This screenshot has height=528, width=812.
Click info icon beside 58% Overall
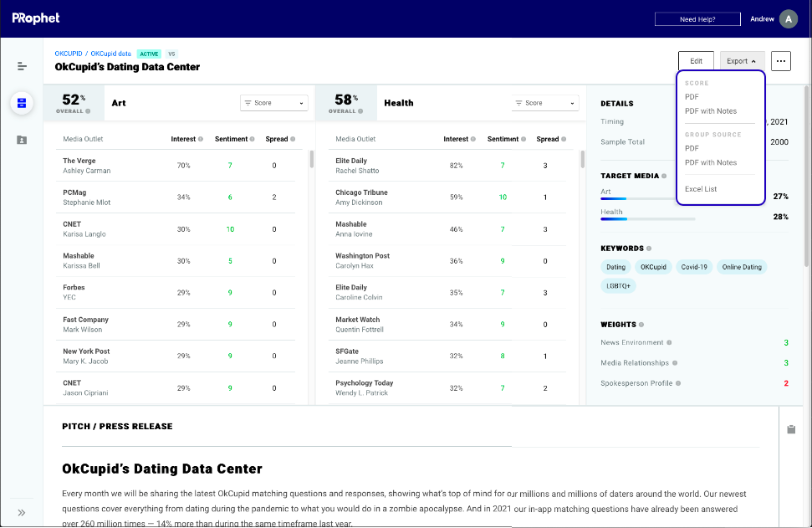[x=360, y=111]
